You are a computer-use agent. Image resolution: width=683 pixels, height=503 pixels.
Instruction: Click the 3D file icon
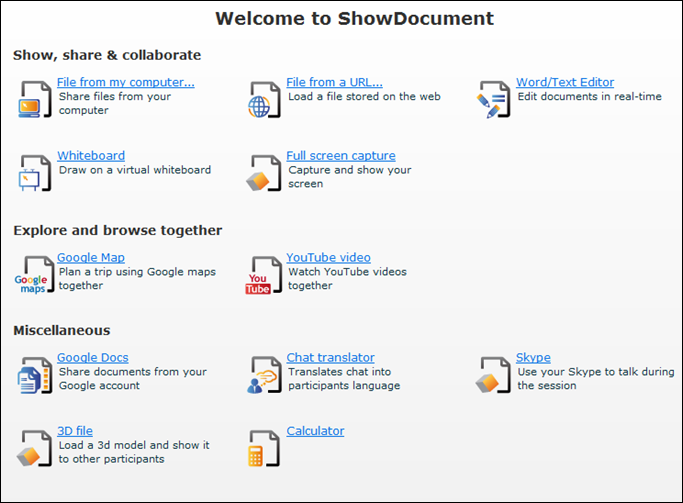pos(33,448)
